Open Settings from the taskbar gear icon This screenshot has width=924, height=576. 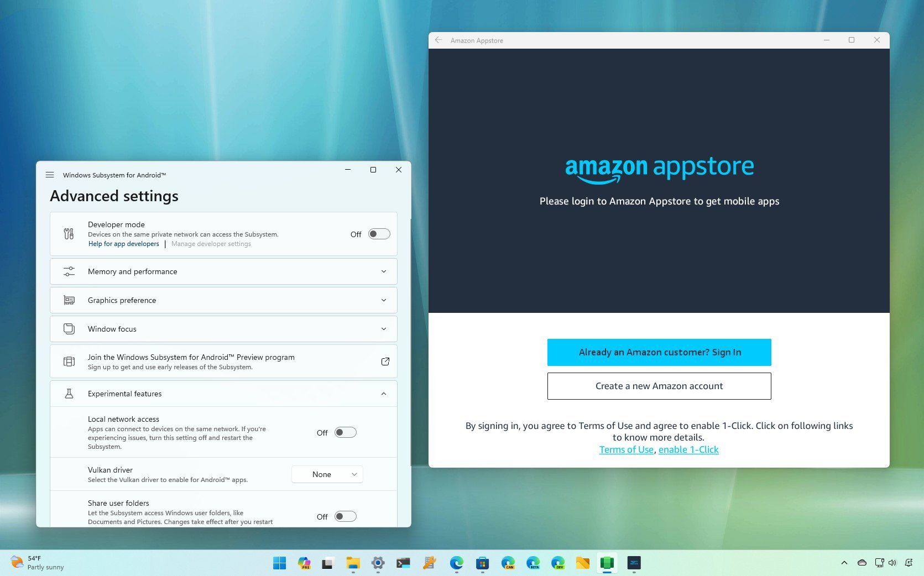pos(378,563)
